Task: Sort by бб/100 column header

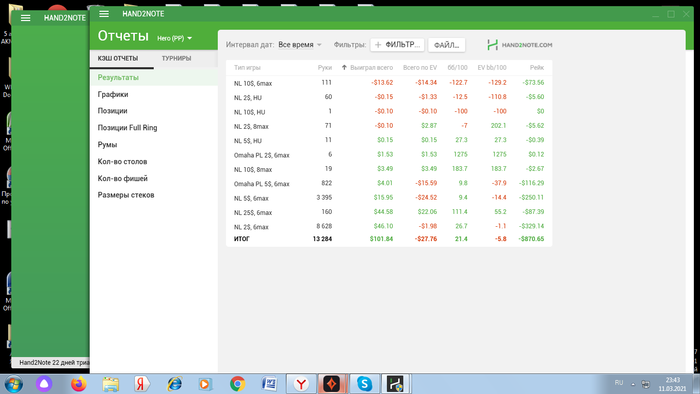Action: point(457,68)
